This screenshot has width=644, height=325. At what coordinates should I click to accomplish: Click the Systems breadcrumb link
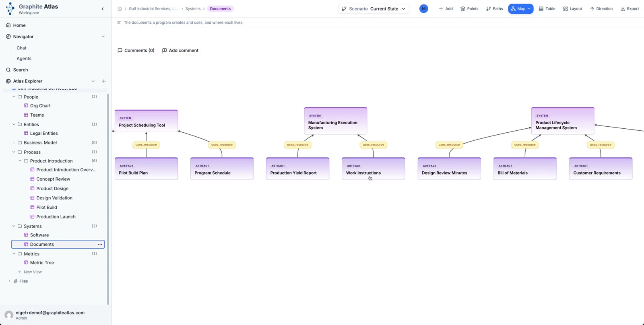(x=193, y=9)
